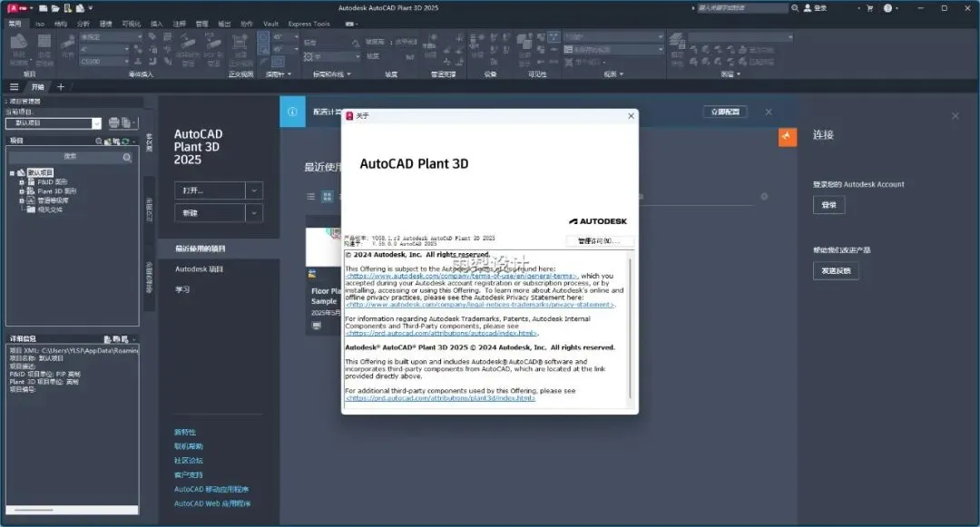The height and width of the screenshot is (527, 980).
Task: Select the Vault ribbon tab
Action: pos(270,24)
